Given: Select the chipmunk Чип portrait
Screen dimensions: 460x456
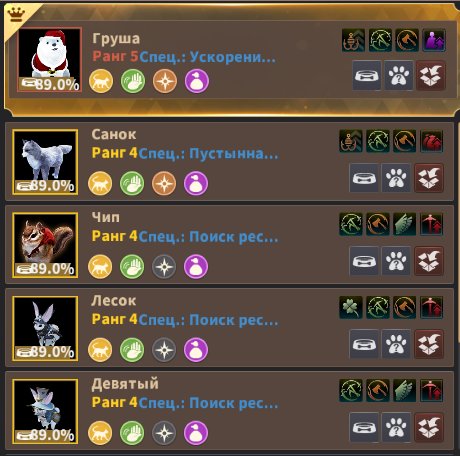Looking at the screenshot, I should pyautogui.click(x=45, y=245).
